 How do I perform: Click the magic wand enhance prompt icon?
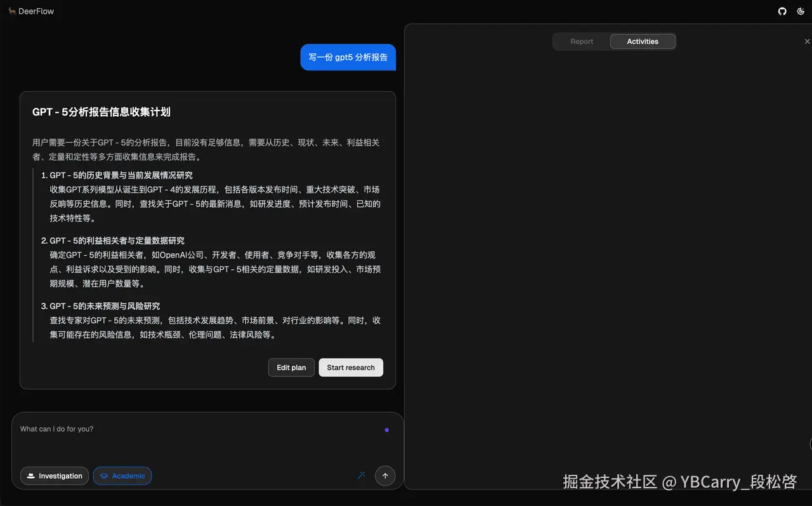361,475
